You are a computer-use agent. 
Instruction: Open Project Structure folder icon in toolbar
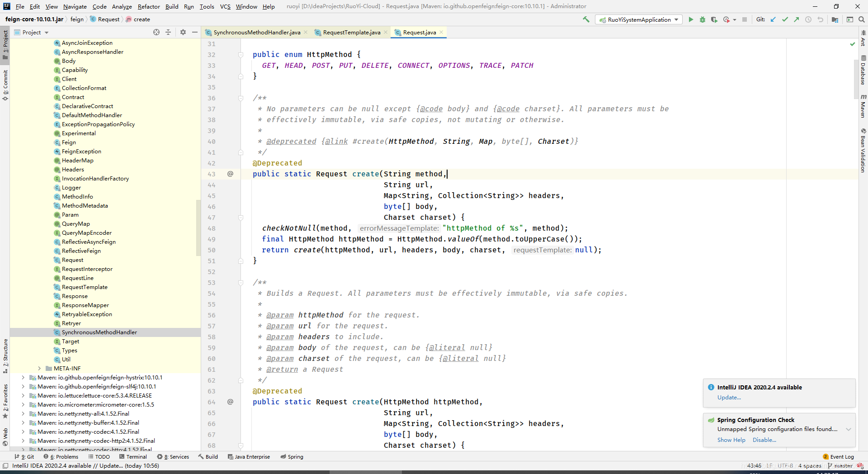point(835,19)
